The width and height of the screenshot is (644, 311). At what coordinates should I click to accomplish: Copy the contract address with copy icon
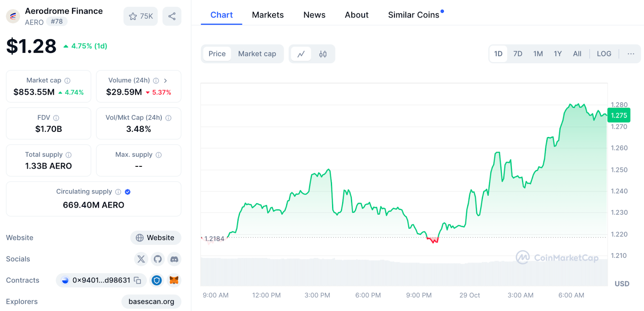(x=138, y=280)
